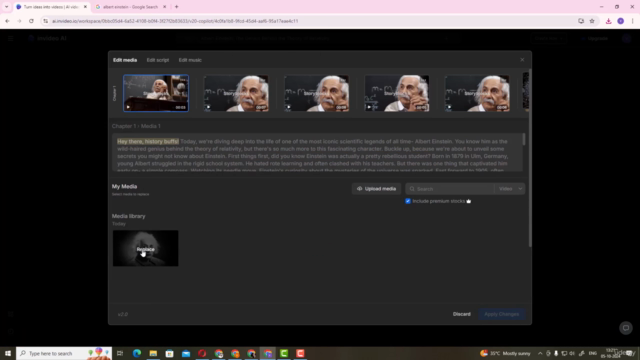The width and height of the screenshot is (640, 360).
Task: Click the Upload media button
Action: click(x=376, y=189)
